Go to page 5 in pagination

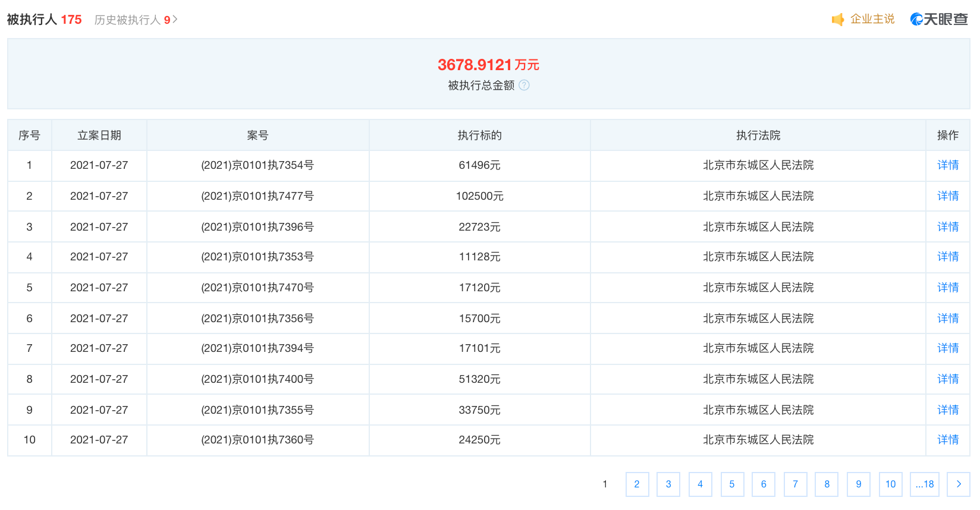[732, 484]
